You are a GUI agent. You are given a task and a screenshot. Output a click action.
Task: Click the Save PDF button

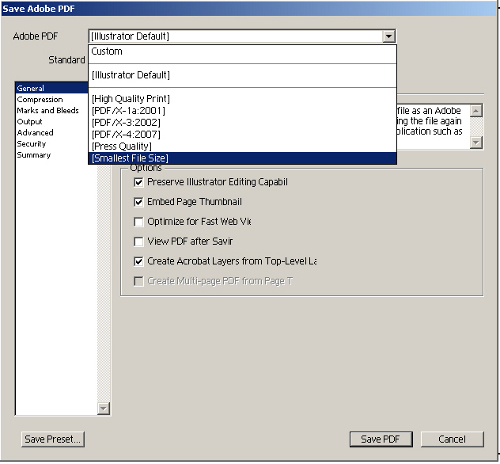click(x=381, y=439)
